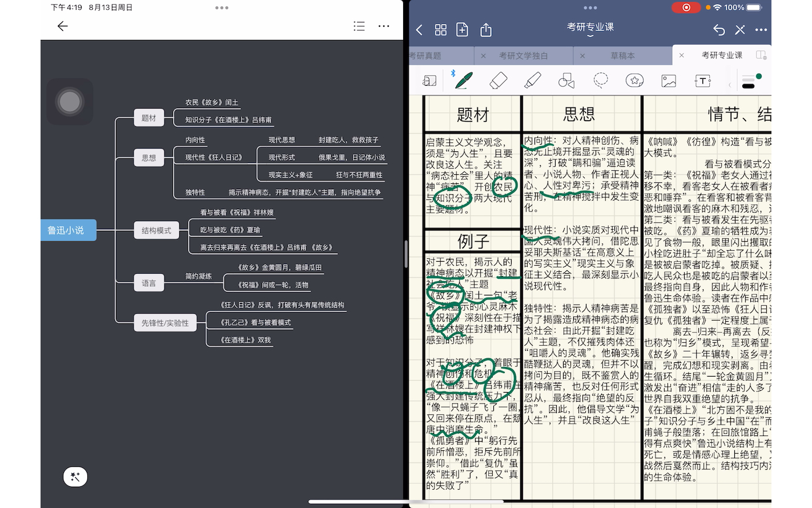The width and height of the screenshot is (812, 508).
Task: Select the 内向性 node
Action: [195, 140]
